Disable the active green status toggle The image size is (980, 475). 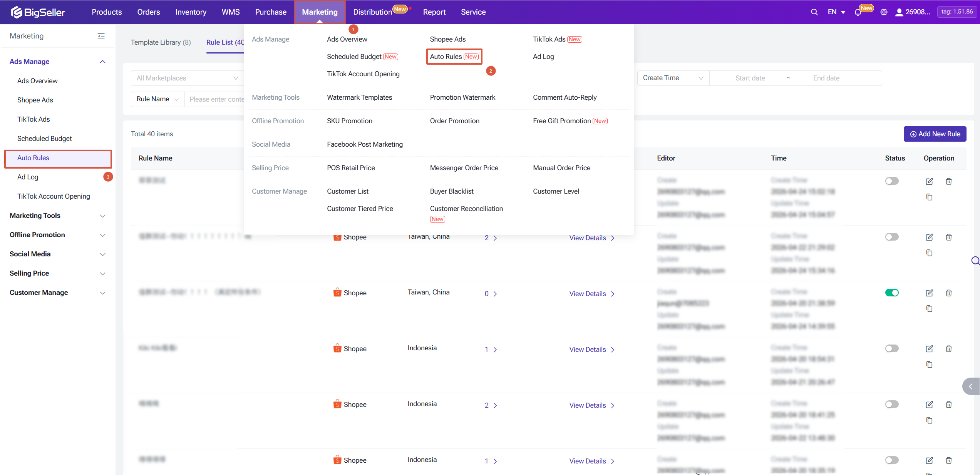pyautogui.click(x=891, y=293)
